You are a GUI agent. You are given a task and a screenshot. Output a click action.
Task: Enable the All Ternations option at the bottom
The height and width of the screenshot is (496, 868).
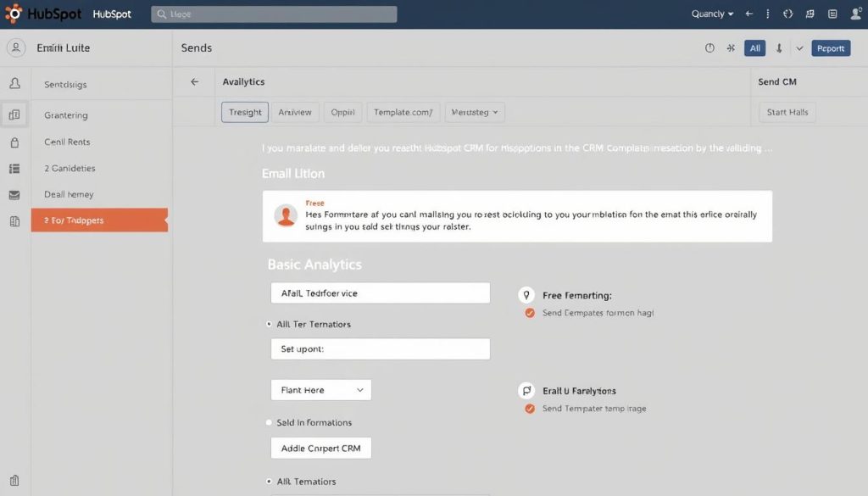(269, 481)
